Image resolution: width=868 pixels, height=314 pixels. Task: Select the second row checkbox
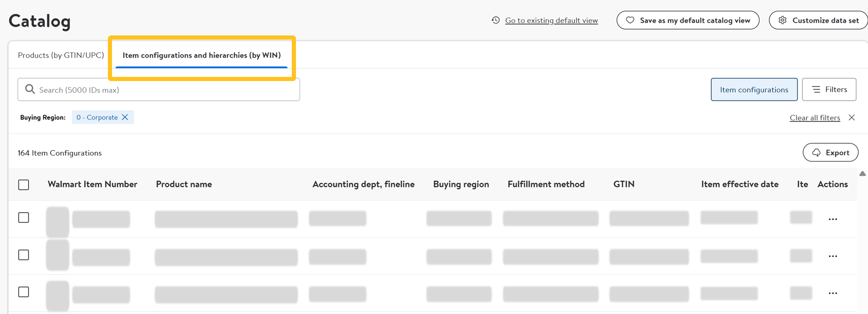click(24, 255)
